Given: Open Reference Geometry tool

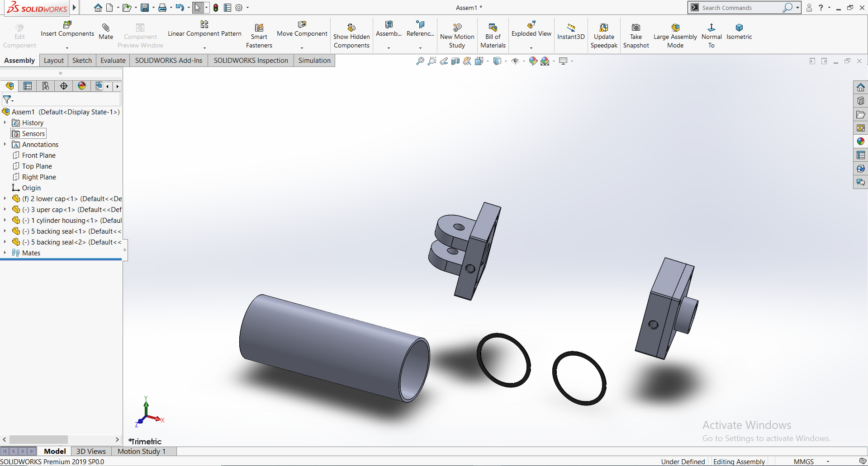Looking at the screenshot, I should tap(420, 29).
